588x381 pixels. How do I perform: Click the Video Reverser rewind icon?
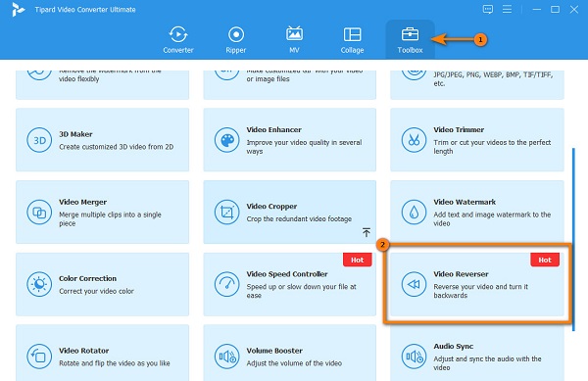coord(414,284)
